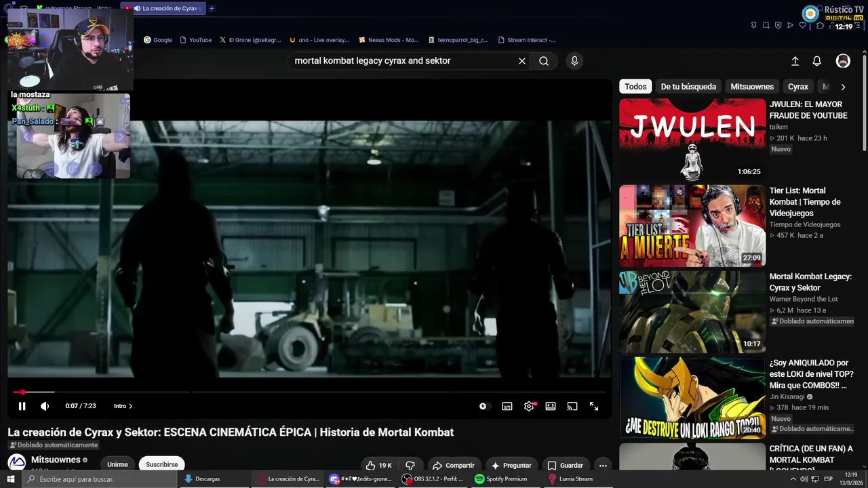The image size is (868, 488).
Task: Click the Preguntar button
Action: pyautogui.click(x=511, y=466)
